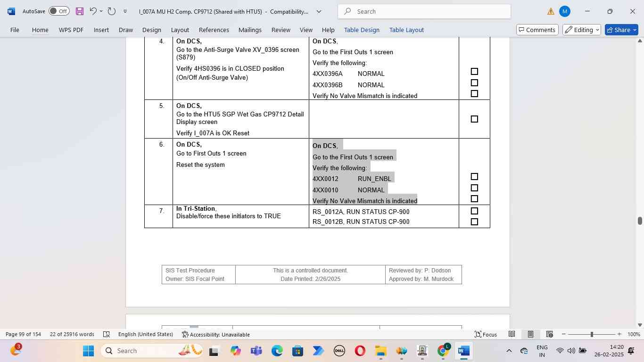Image resolution: width=644 pixels, height=362 pixels.
Task: Check the 4XX0396B NORMAL checkbox
Action: (474, 83)
